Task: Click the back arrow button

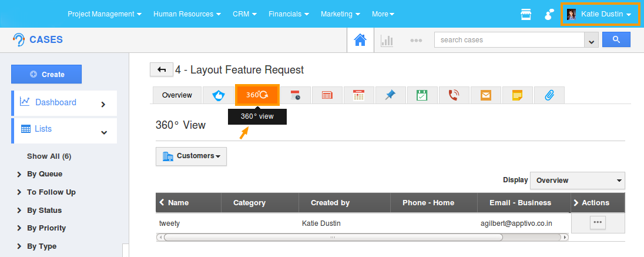Action: click(x=162, y=70)
